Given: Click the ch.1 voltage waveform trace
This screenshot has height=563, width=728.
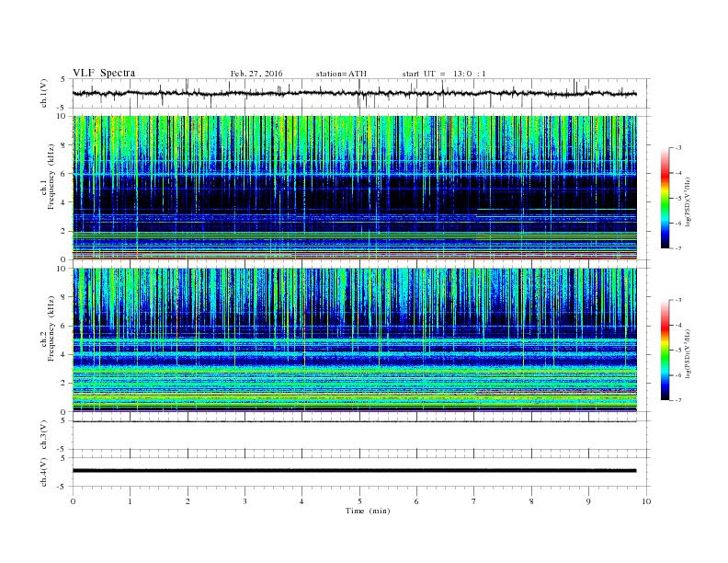Looking at the screenshot, I should (355, 93).
